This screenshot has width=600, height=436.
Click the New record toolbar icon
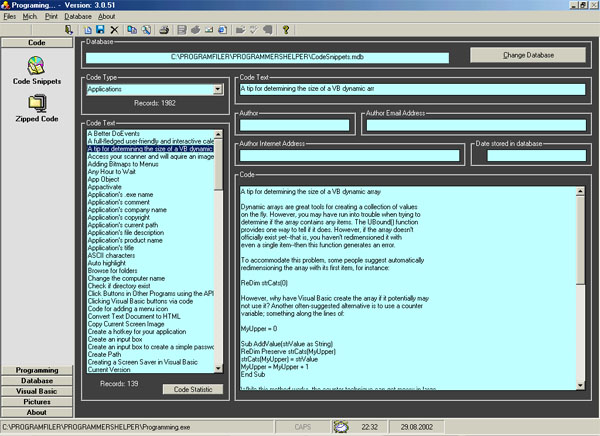point(88,31)
